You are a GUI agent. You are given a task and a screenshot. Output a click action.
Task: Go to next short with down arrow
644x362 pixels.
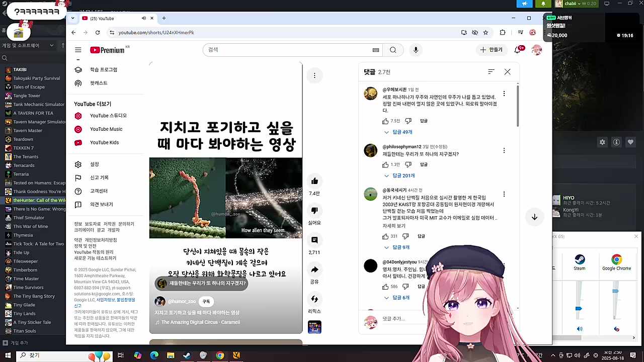(534, 217)
